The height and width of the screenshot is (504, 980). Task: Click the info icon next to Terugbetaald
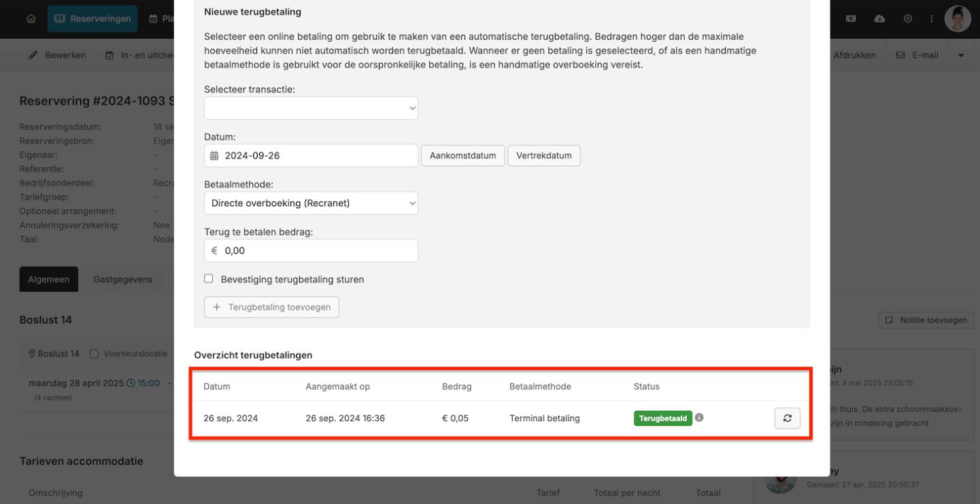tap(699, 418)
